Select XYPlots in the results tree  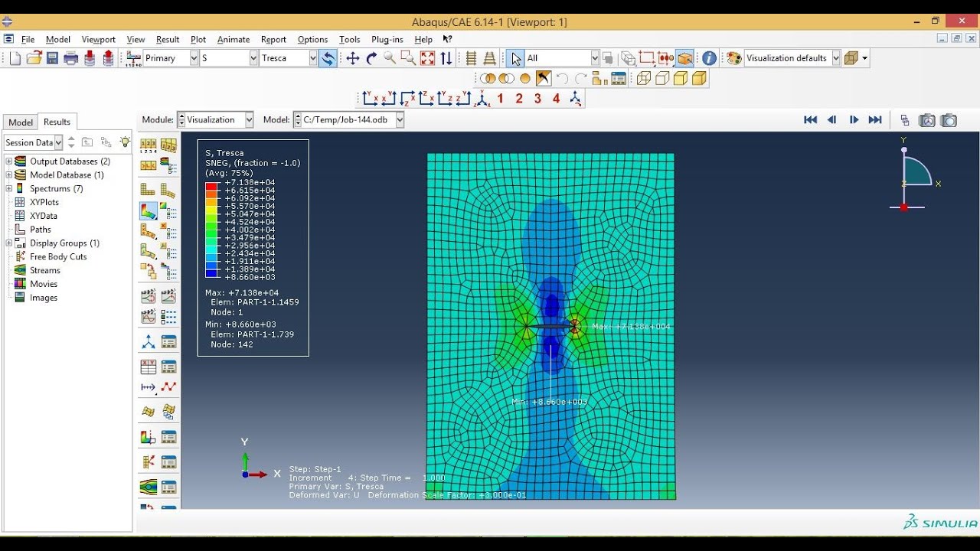44,203
